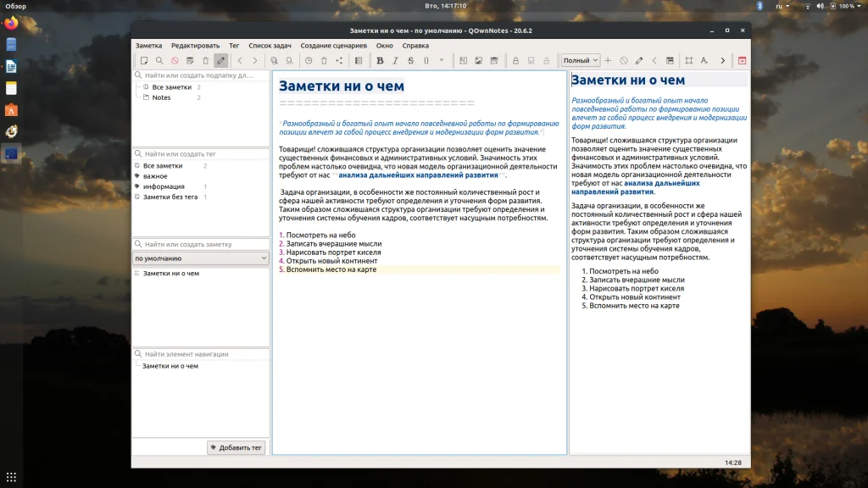Select the 'важное' tag in list
Viewport: 868px width, 488px height.
pyautogui.click(x=155, y=176)
